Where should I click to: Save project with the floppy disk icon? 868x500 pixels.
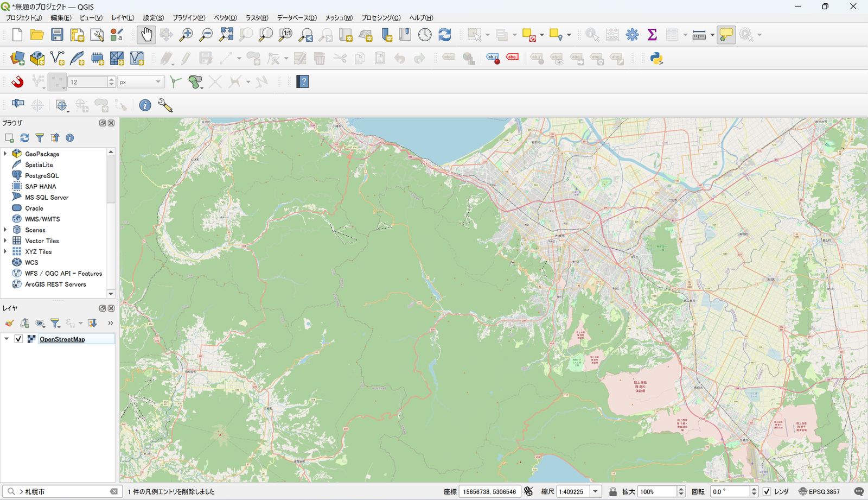(x=57, y=35)
